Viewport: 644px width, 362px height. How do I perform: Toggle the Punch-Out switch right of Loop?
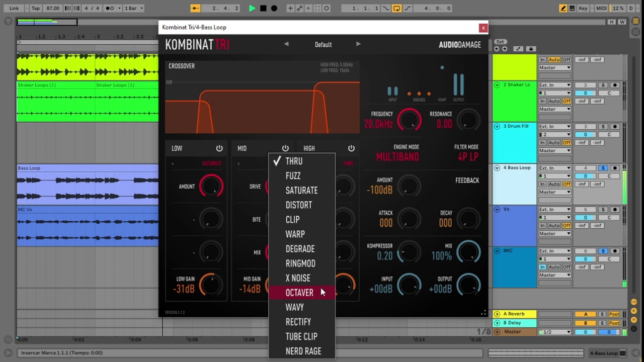coord(407,8)
